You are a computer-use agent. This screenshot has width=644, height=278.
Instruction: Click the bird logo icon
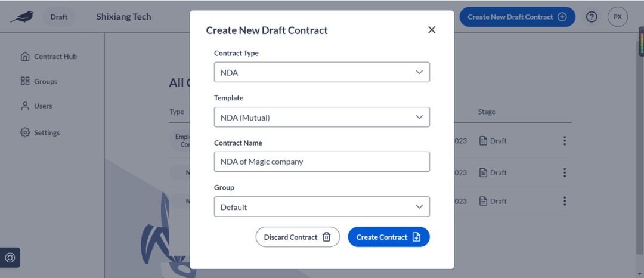point(22,17)
